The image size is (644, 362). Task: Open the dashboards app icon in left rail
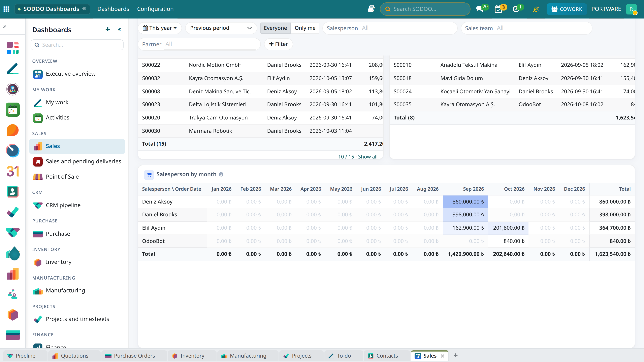point(12,48)
